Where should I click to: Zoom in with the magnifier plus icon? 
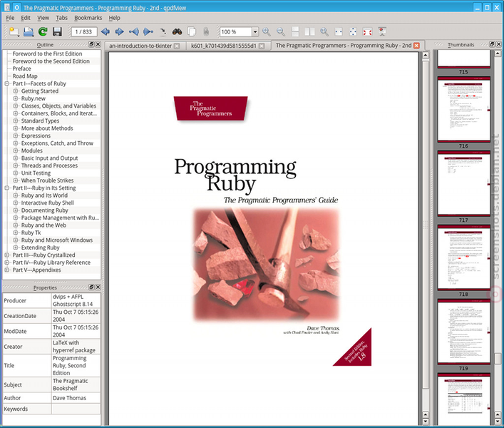(x=267, y=31)
